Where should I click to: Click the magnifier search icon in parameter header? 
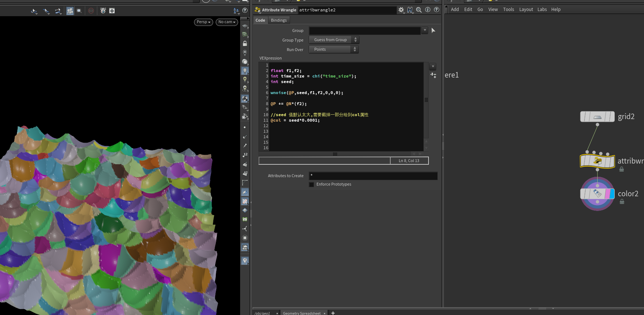pyautogui.click(x=419, y=10)
